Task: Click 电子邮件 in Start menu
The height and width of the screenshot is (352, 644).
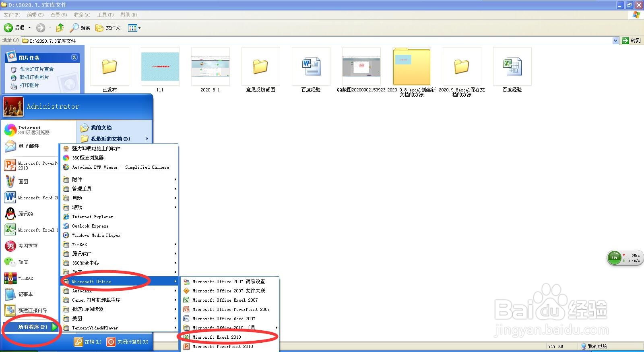Action: point(22,146)
